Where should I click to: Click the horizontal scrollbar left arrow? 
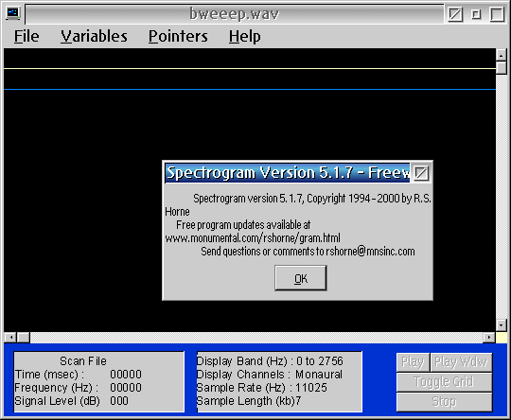pos(10,338)
